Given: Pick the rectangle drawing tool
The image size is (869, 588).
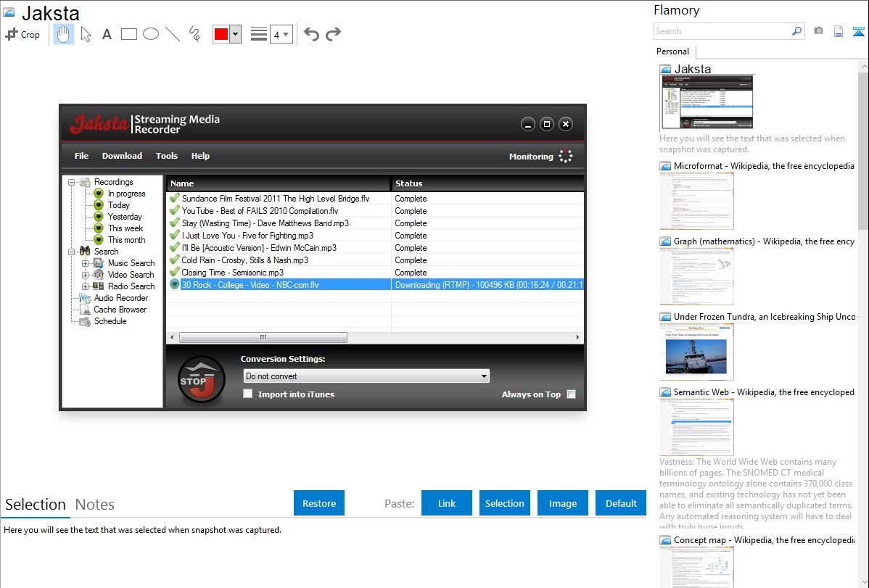Looking at the screenshot, I should [x=128, y=34].
